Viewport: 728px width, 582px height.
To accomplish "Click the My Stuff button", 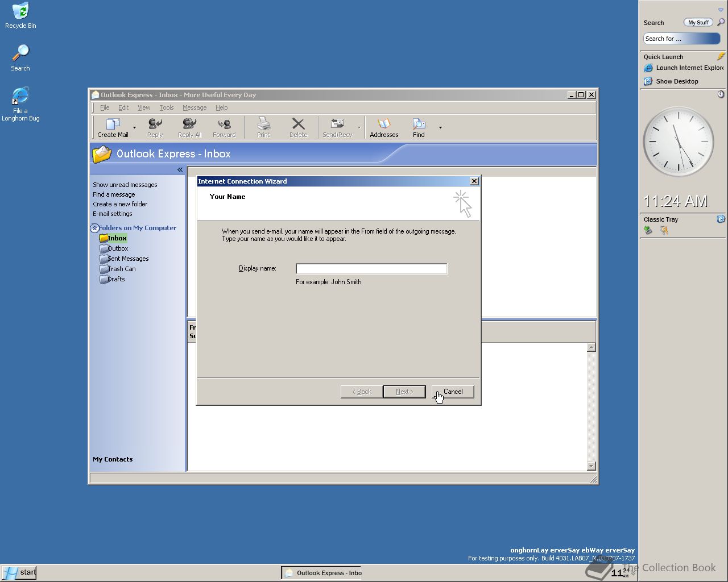I will pyautogui.click(x=698, y=23).
